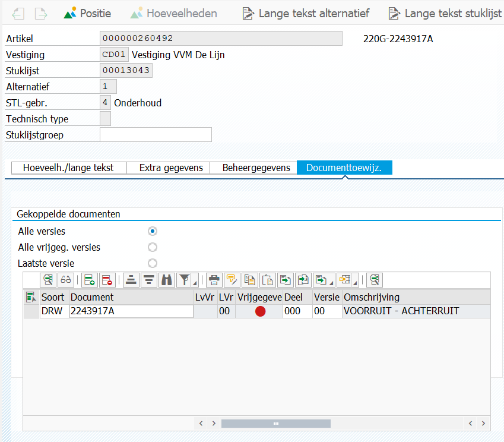Switch to Beheergegevens tab
Viewport: 504px width, 442px height.
pyautogui.click(x=253, y=168)
